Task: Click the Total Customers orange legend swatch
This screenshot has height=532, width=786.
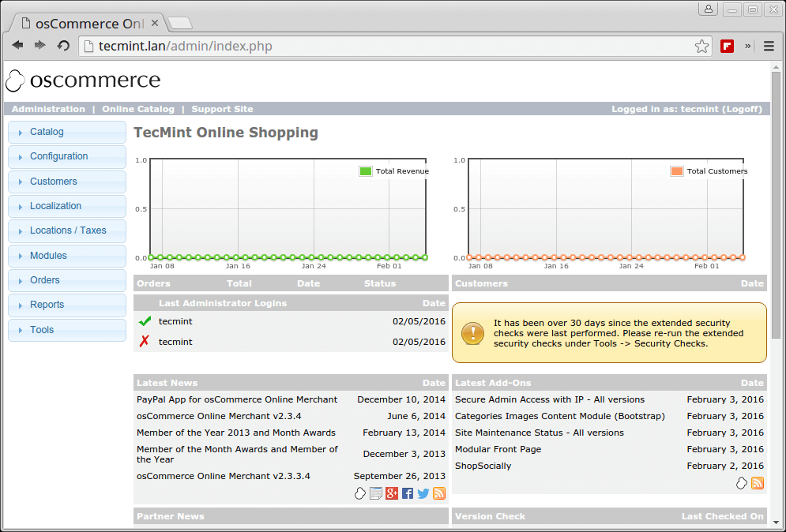Action: (677, 171)
